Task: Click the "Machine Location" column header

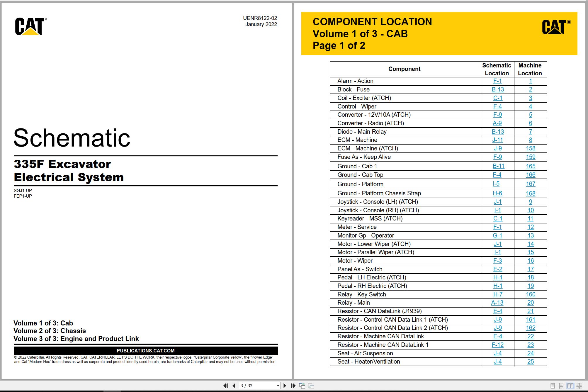Action: [530, 69]
